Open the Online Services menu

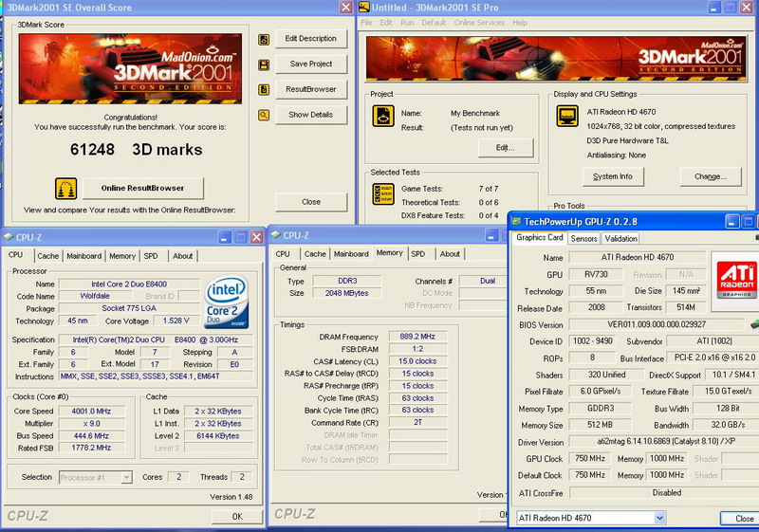click(x=479, y=23)
